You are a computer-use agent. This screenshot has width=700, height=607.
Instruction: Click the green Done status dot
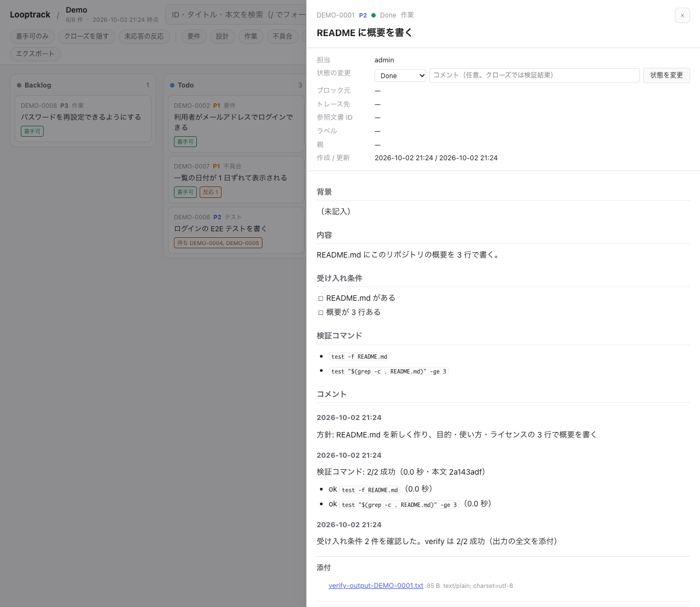(374, 15)
